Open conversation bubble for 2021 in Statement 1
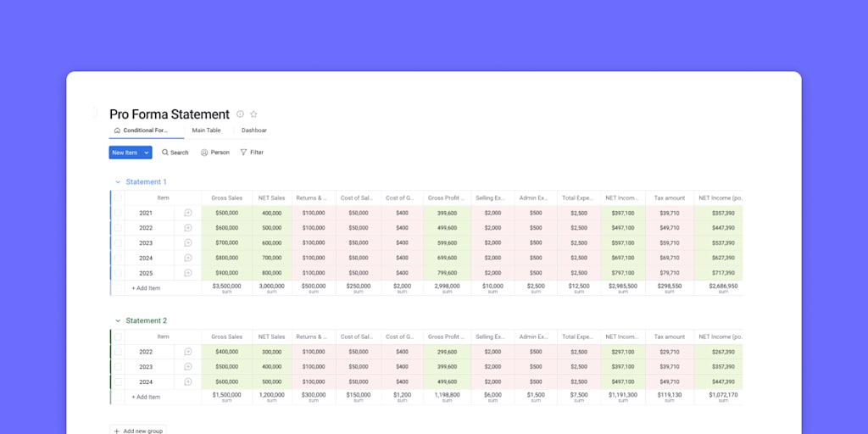This screenshot has height=434, width=868. point(188,213)
